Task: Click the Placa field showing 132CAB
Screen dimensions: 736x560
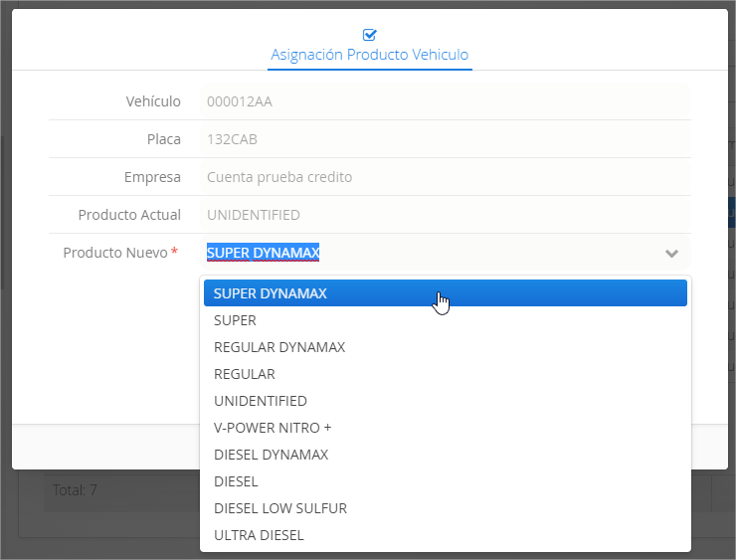Action: (x=445, y=139)
